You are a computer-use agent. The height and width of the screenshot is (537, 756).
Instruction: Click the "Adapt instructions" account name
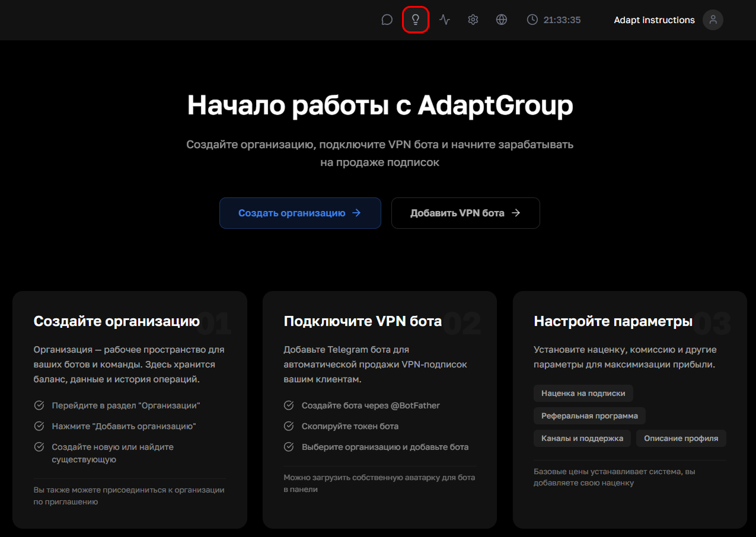click(655, 20)
